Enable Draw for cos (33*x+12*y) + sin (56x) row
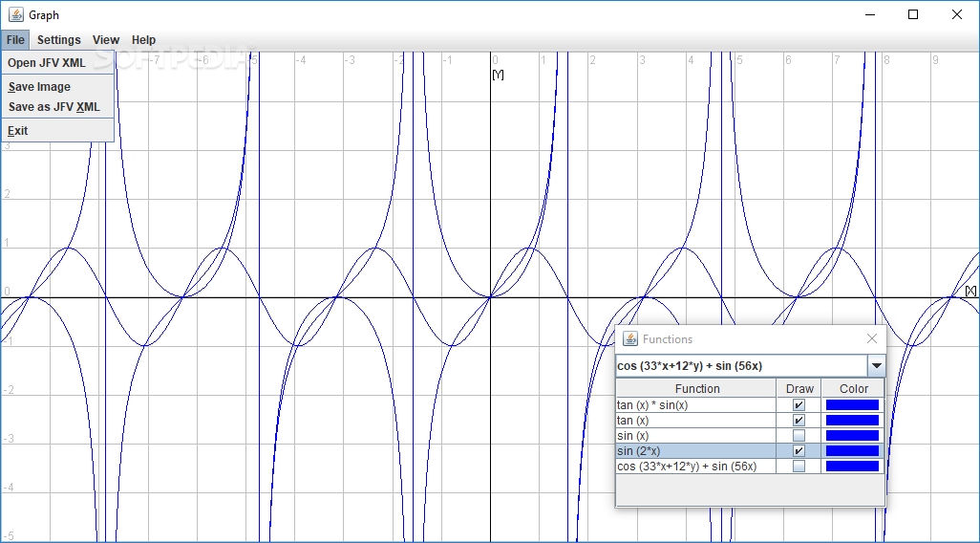Screen dimensions: 980x543 799,467
